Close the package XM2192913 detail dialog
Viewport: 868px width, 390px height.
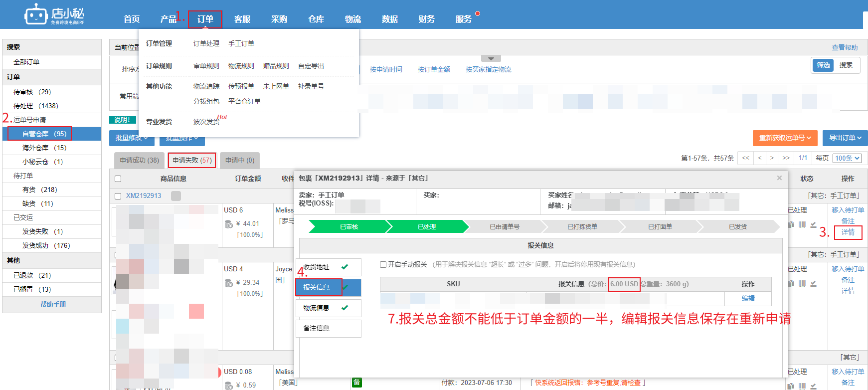[x=779, y=178]
